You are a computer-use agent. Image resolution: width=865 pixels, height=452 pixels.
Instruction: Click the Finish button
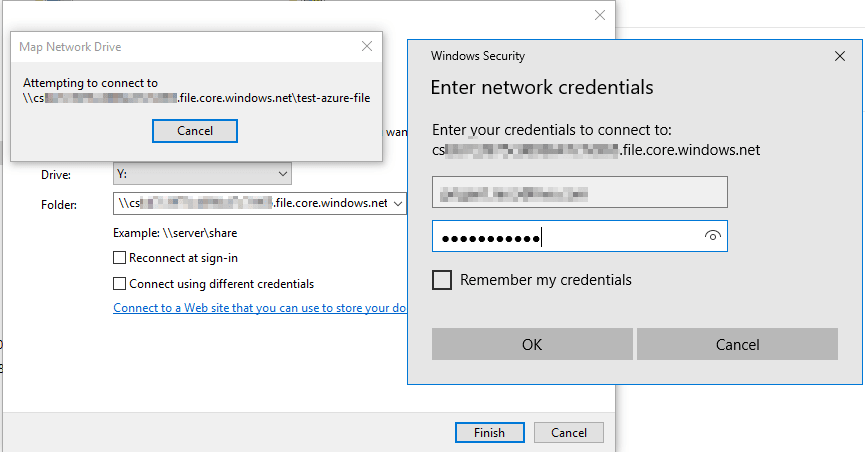pyautogui.click(x=489, y=433)
